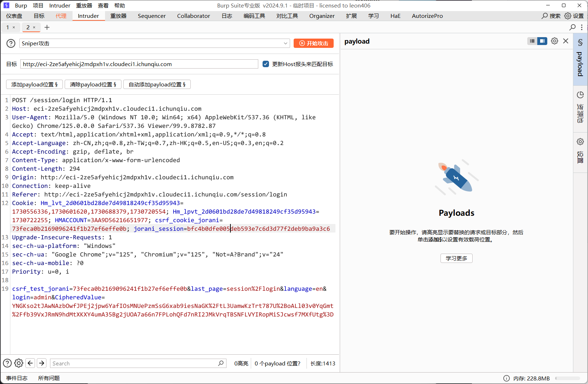Go to previous search match arrow
Viewport: 588px width, 384px height.
(30, 363)
